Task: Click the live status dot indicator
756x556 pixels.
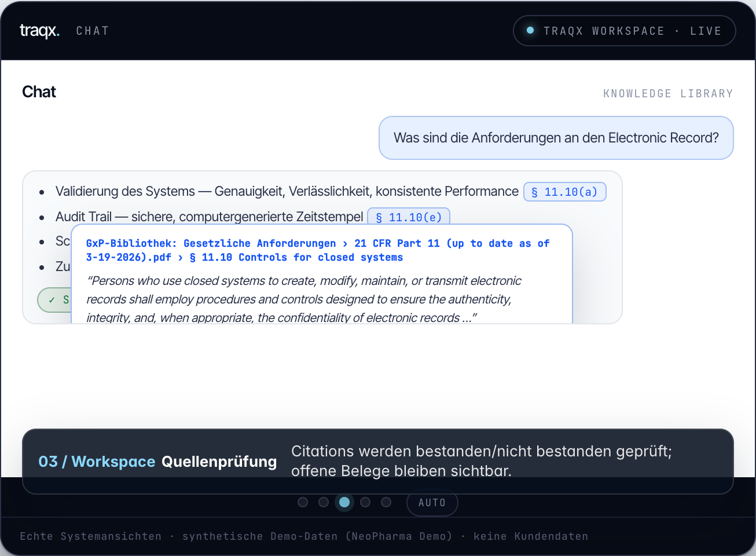Action: point(530,30)
